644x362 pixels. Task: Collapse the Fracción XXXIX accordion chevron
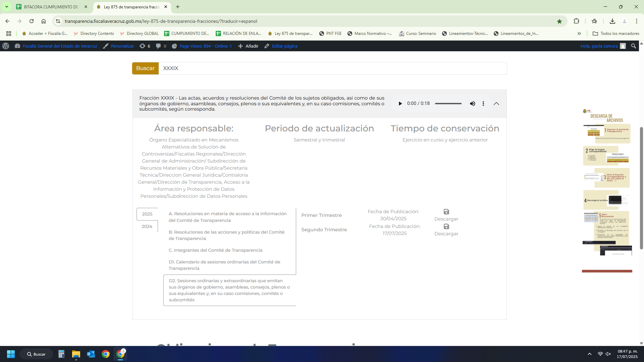coord(496,104)
